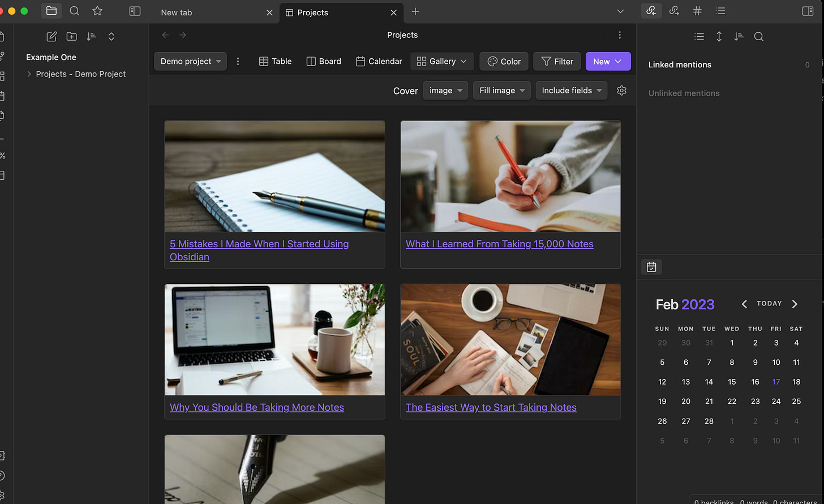Open the Demo project dropdown
This screenshot has width=824, height=504.
[191, 61]
